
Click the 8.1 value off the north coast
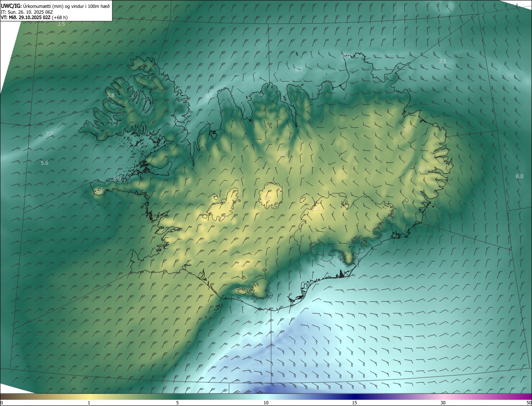tap(298, 69)
